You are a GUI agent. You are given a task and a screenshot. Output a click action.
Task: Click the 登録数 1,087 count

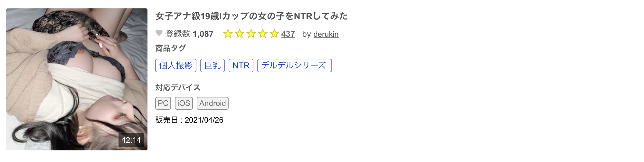tap(189, 34)
